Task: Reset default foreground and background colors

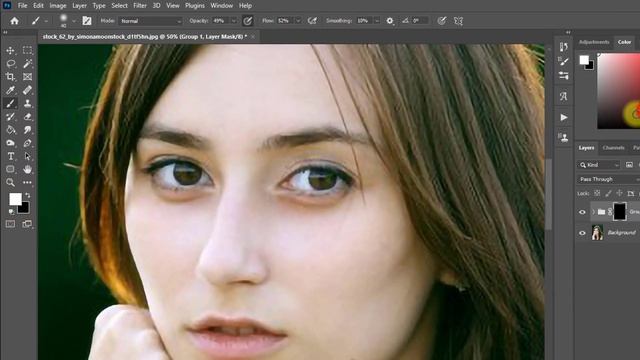Action: point(11,212)
